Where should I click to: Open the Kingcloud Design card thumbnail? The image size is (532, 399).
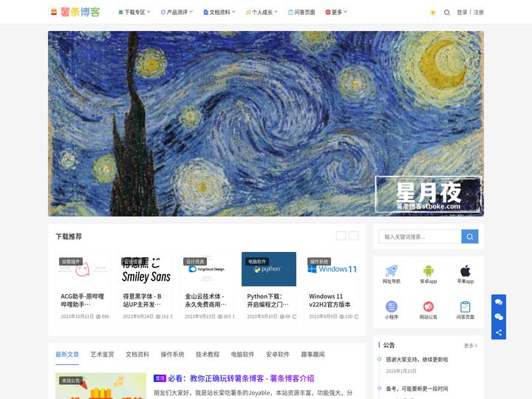pyautogui.click(x=207, y=269)
